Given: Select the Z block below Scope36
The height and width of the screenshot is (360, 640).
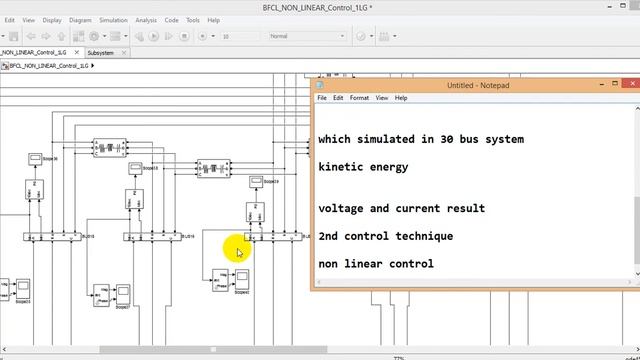Looking at the screenshot, I should [34, 189].
